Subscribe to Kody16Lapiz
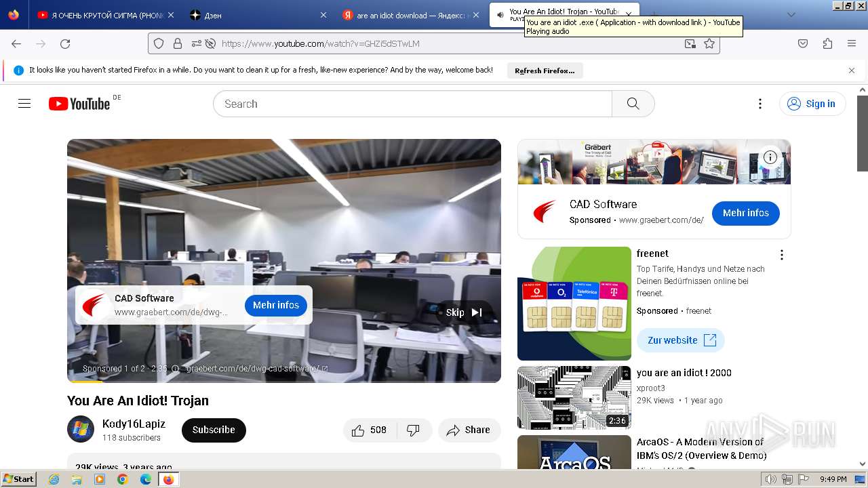Viewport: 868px width, 488px height. click(x=214, y=430)
